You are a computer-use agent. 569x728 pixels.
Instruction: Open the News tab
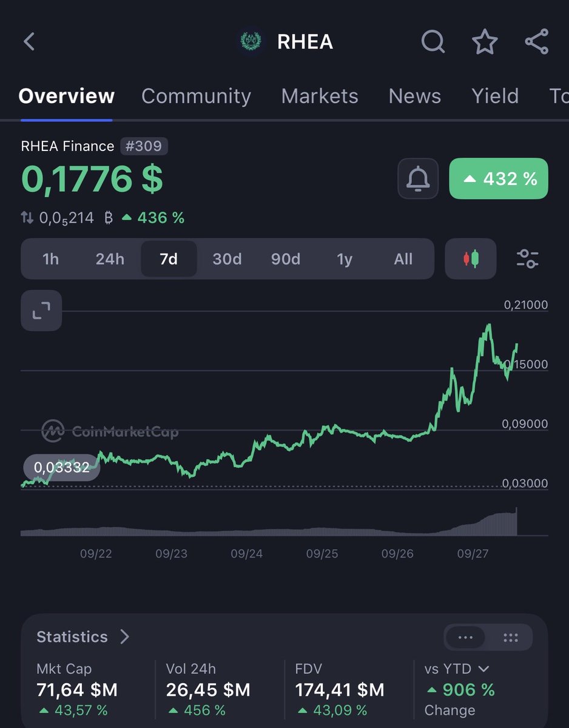click(x=415, y=96)
